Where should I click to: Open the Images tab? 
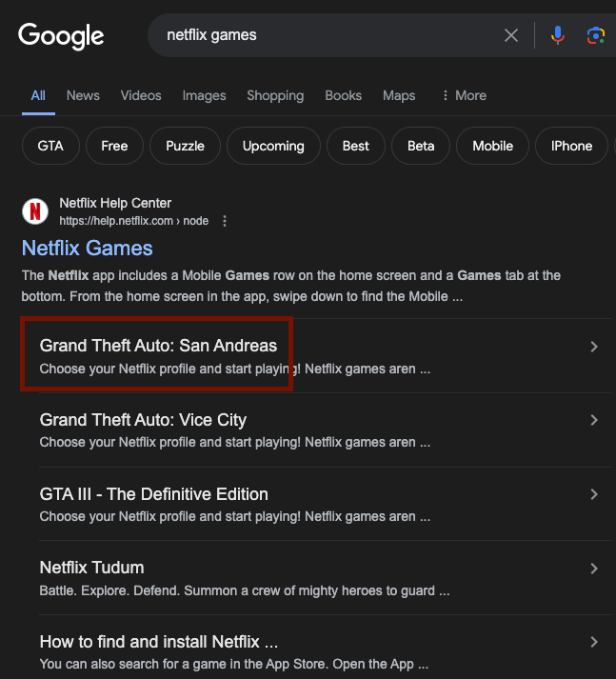coord(204,95)
